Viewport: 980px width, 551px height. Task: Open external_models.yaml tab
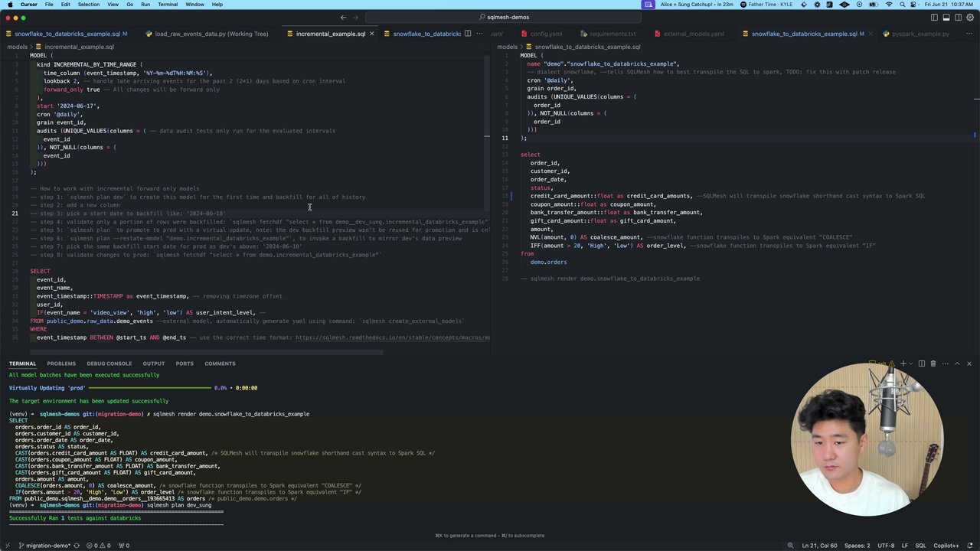click(x=693, y=34)
